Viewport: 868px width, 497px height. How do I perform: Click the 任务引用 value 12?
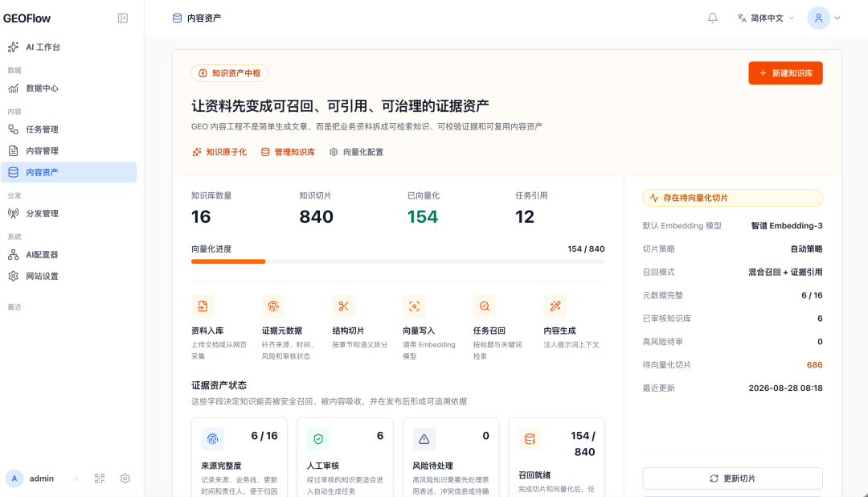[525, 216]
